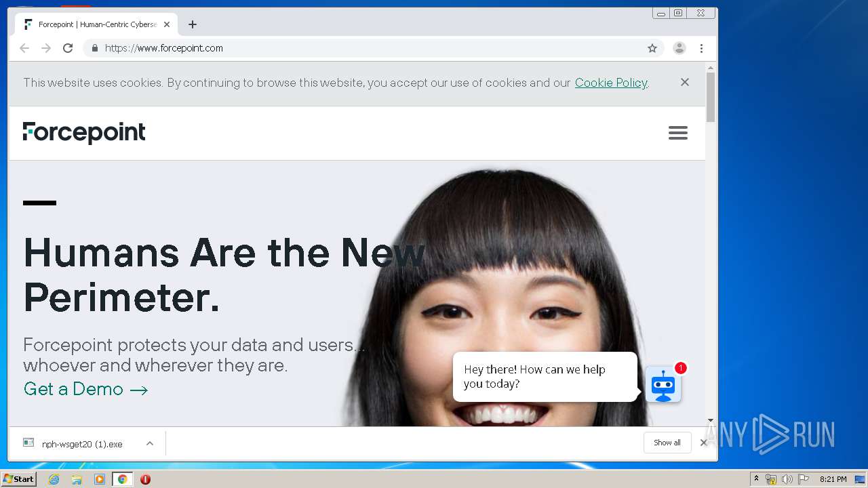Click the vertical scrollbar thumb
The image size is (868, 488).
(711, 98)
